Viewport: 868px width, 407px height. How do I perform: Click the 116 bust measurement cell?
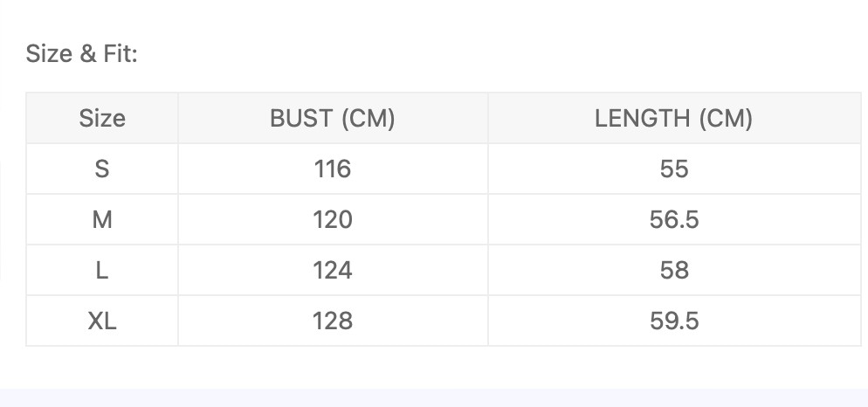333,169
